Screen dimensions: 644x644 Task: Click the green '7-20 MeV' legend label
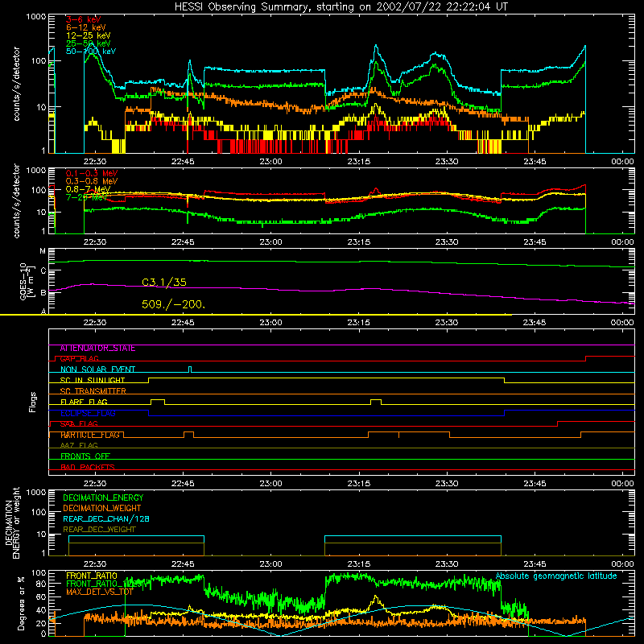[x=86, y=197]
